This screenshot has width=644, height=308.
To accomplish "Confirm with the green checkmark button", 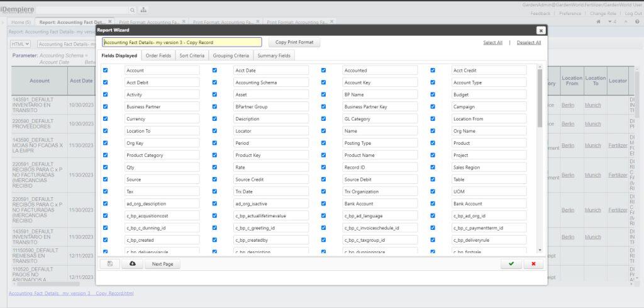I will point(511,264).
